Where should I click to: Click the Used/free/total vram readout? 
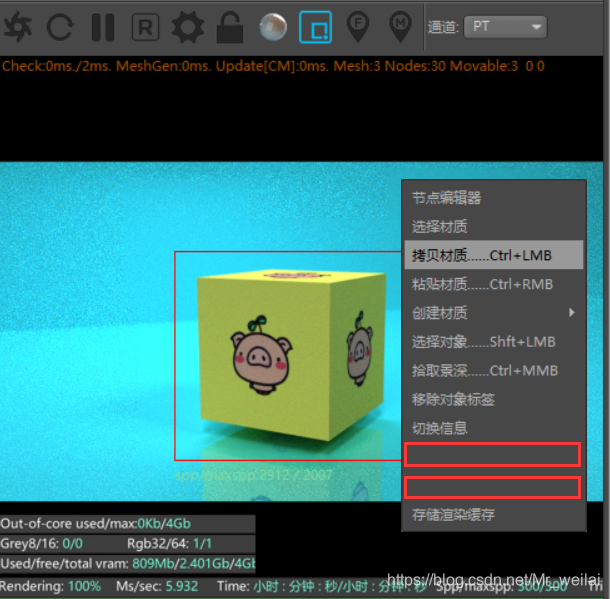[128, 563]
